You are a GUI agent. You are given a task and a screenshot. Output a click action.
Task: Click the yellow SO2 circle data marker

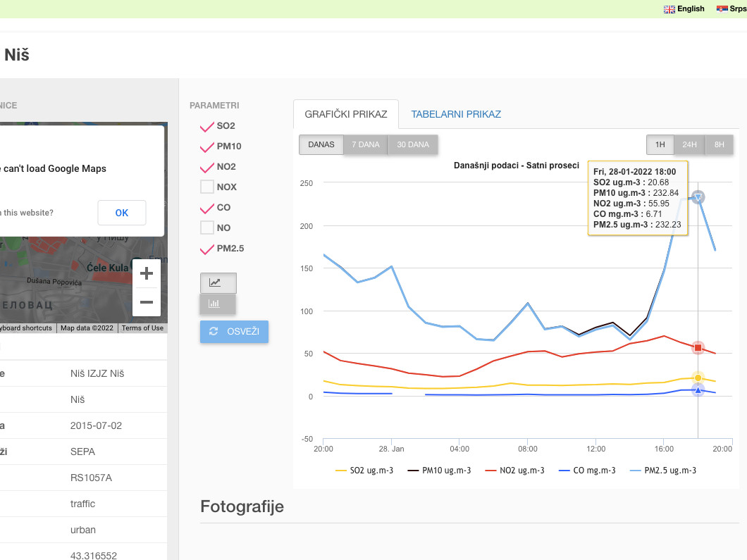click(x=698, y=378)
